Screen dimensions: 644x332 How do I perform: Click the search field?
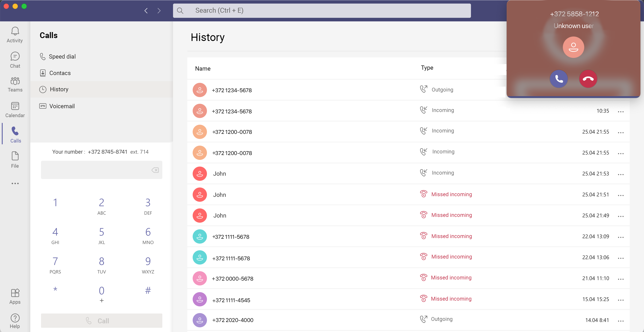point(322,10)
